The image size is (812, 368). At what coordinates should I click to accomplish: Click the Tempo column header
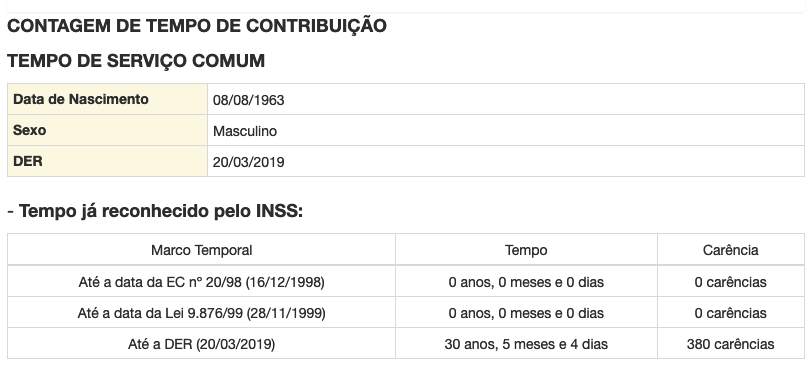(526, 250)
